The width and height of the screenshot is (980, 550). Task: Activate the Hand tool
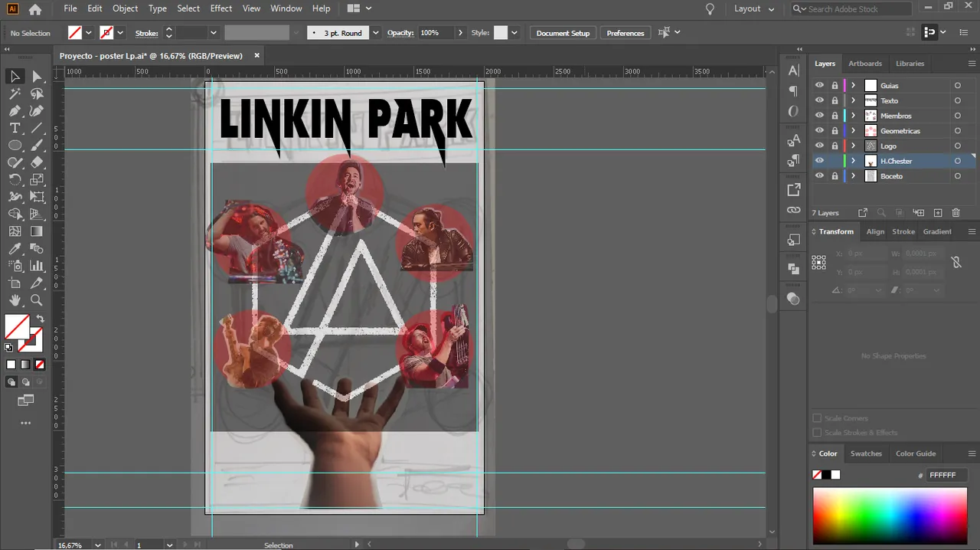(x=15, y=300)
